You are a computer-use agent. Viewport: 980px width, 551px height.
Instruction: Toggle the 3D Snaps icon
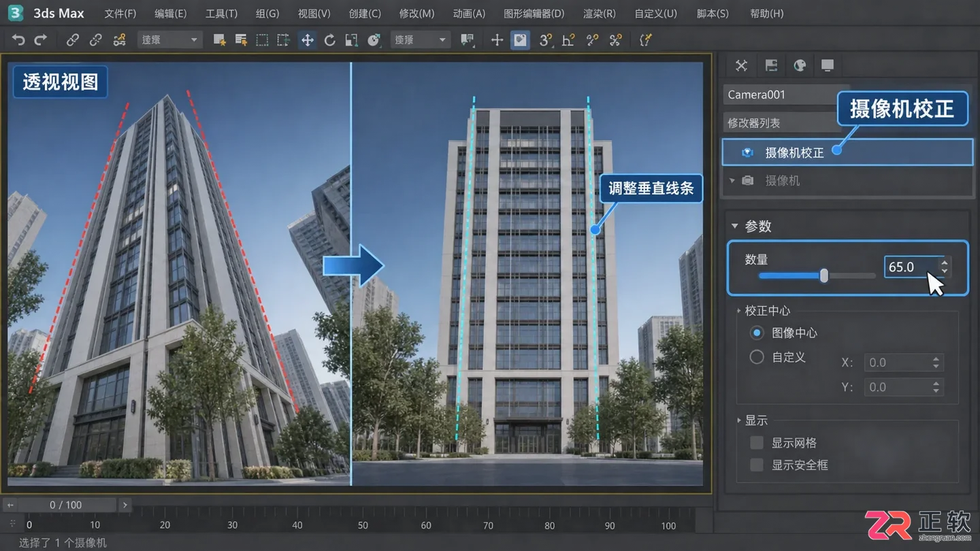point(545,40)
